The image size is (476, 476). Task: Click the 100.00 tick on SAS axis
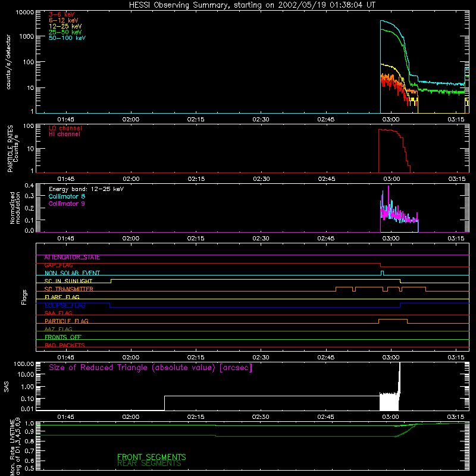point(24,364)
